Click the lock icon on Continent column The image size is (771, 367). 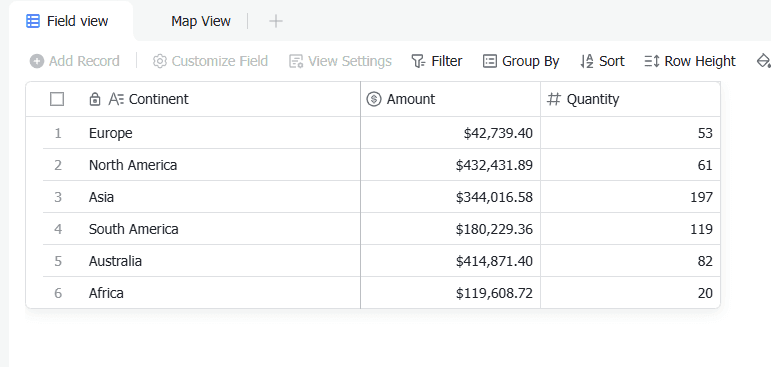point(94,99)
